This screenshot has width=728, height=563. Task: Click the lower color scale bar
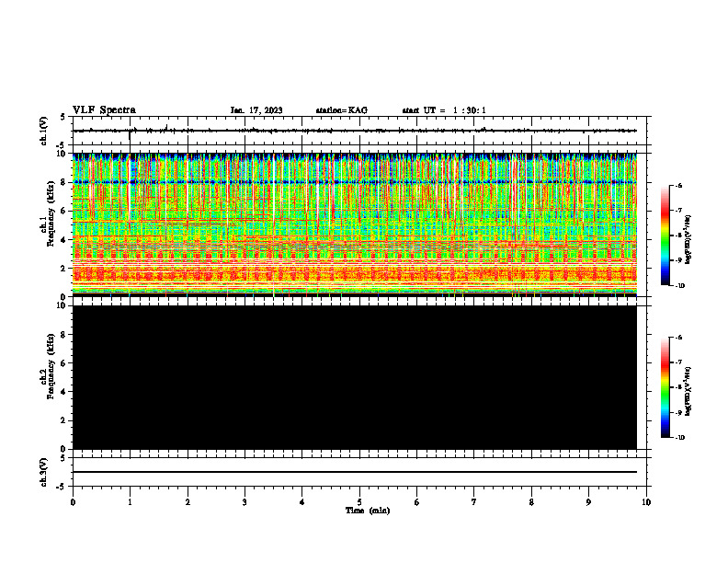point(665,387)
